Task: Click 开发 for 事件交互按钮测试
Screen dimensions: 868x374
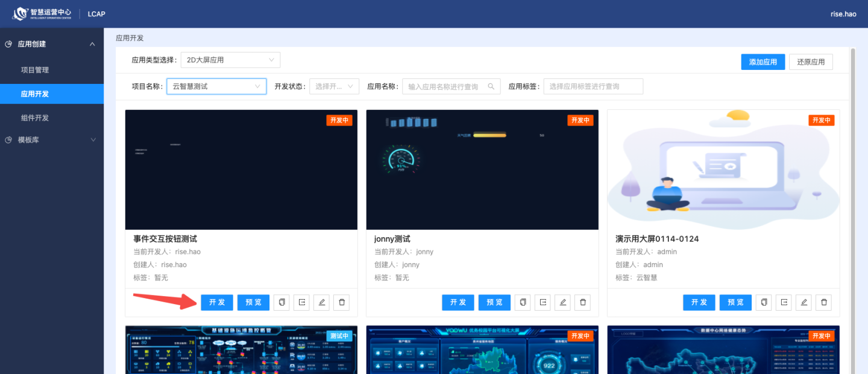Action: (x=217, y=302)
